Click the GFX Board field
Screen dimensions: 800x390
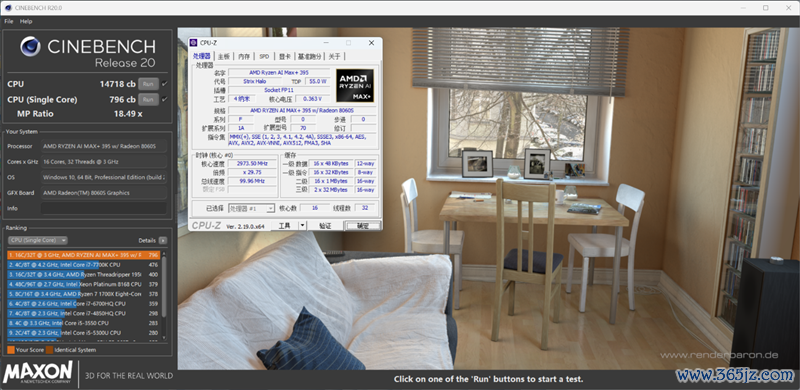click(104, 193)
